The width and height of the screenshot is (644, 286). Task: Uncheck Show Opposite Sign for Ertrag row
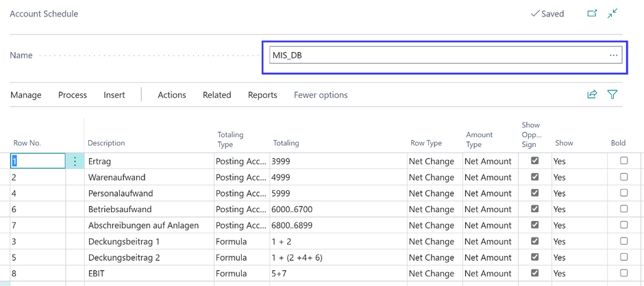pyautogui.click(x=535, y=161)
